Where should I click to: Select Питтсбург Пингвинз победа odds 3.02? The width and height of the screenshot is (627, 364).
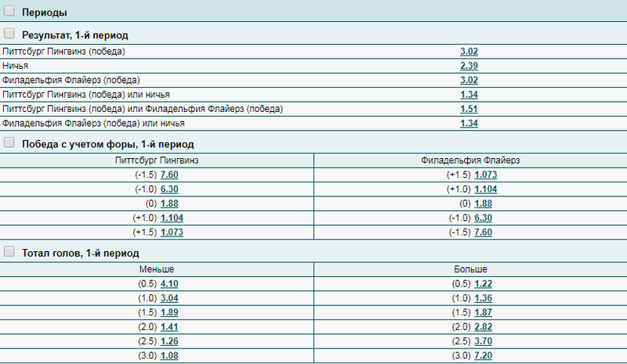pos(469,52)
